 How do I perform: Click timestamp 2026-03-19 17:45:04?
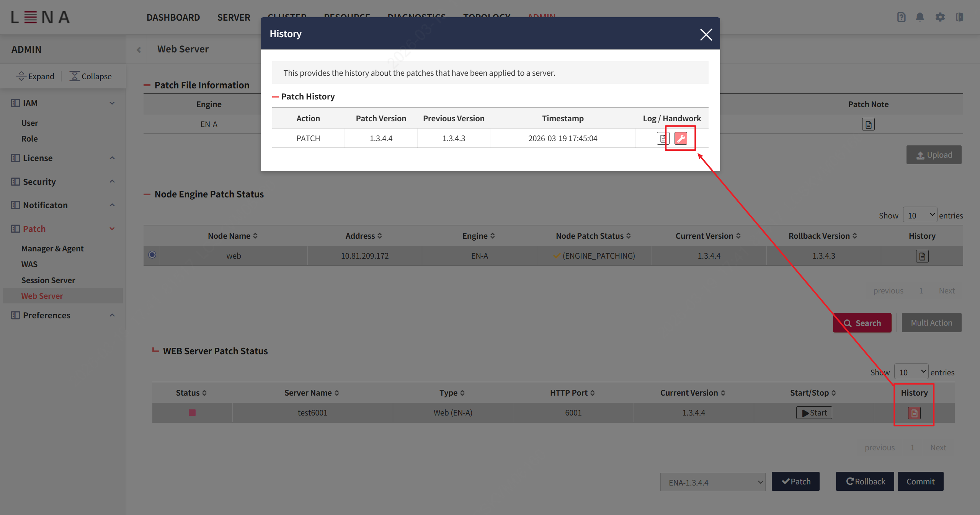click(x=563, y=139)
